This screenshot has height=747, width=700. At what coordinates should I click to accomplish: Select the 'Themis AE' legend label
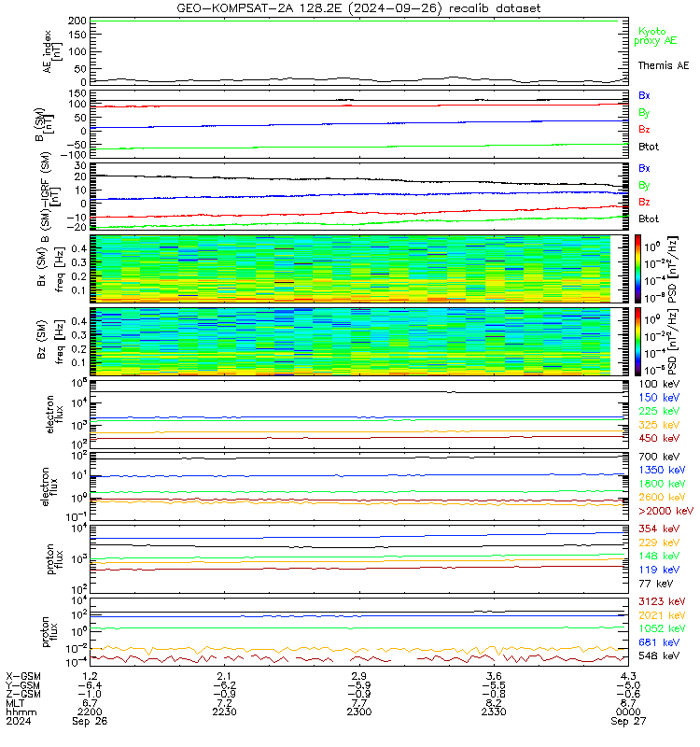[664, 65]
